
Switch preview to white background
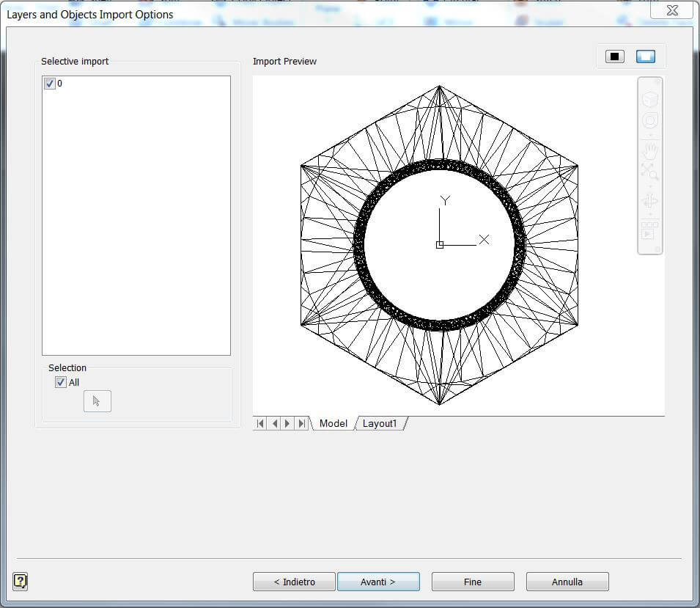point(646,56)
